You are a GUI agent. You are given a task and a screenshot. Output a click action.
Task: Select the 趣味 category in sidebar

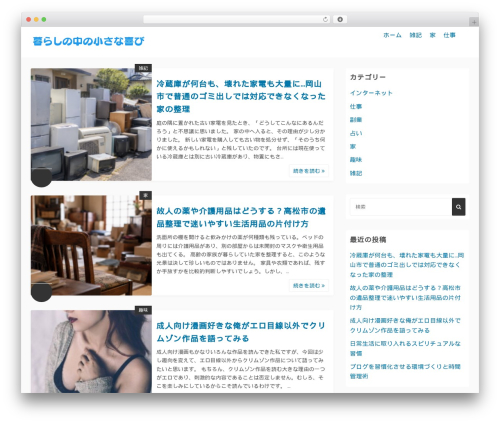click(356, 160)
